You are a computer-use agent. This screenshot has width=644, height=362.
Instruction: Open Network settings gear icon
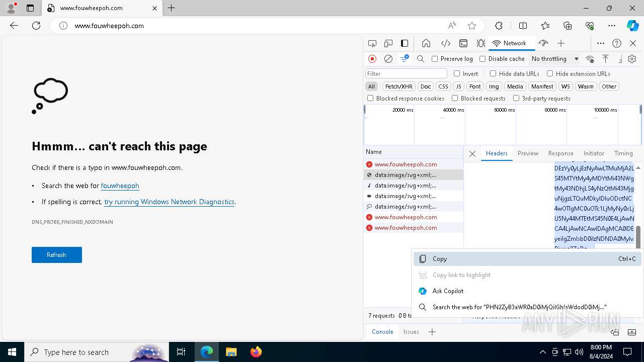coord(632,59)
